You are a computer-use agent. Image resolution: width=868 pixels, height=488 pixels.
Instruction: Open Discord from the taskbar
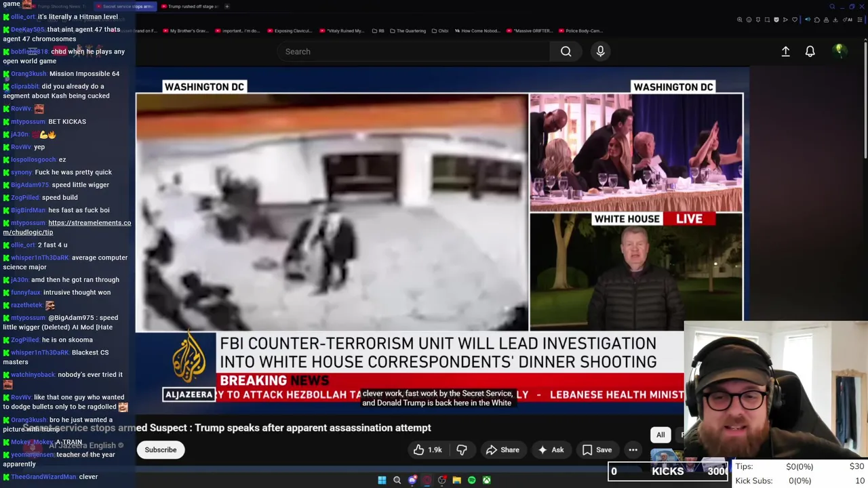coord(412,480)
